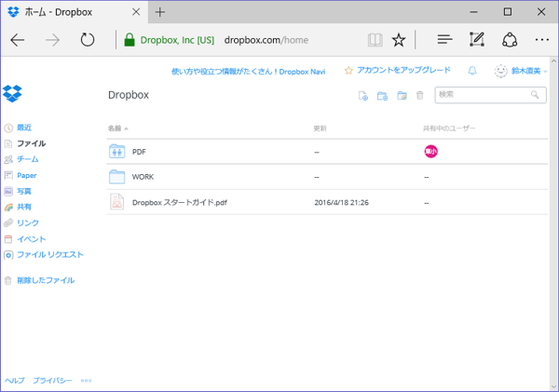Open footer more options dots
This screenshot has width=559, height=392.
86,381
